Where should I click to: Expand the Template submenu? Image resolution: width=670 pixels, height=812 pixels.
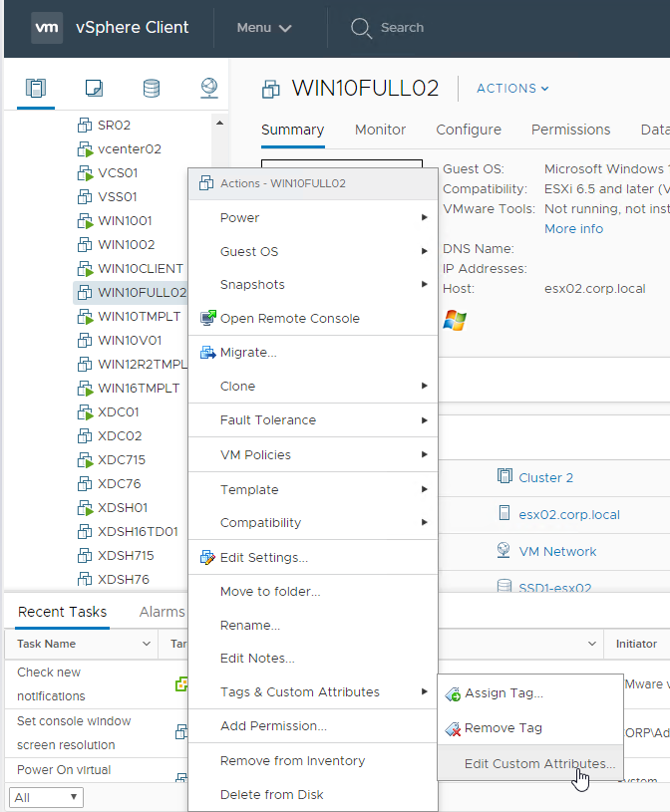(x=313, y=489)
